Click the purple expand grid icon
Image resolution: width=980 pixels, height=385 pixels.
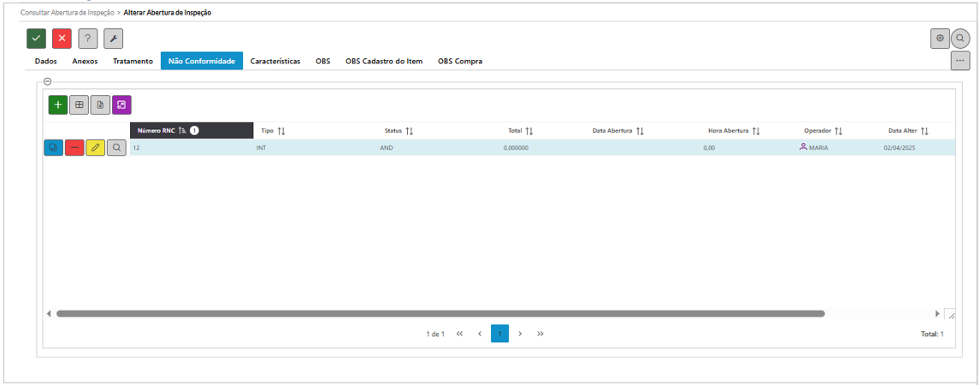pos(121,104)
